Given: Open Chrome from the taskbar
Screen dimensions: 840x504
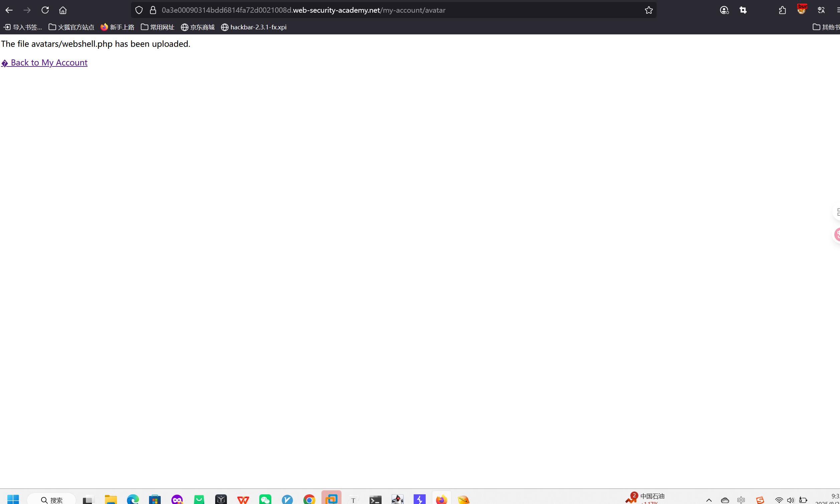Looking at the screenshot, I should pyautogui.click(x=309, y=499).
